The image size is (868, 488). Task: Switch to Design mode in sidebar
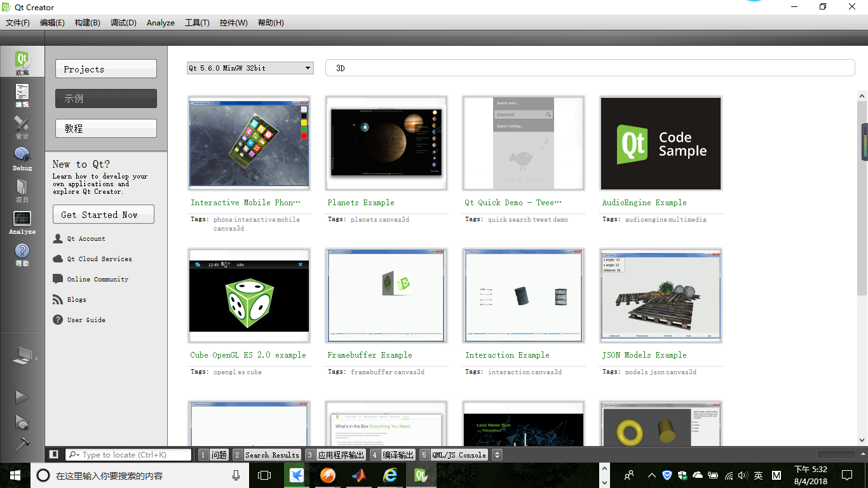pos(22,126)
